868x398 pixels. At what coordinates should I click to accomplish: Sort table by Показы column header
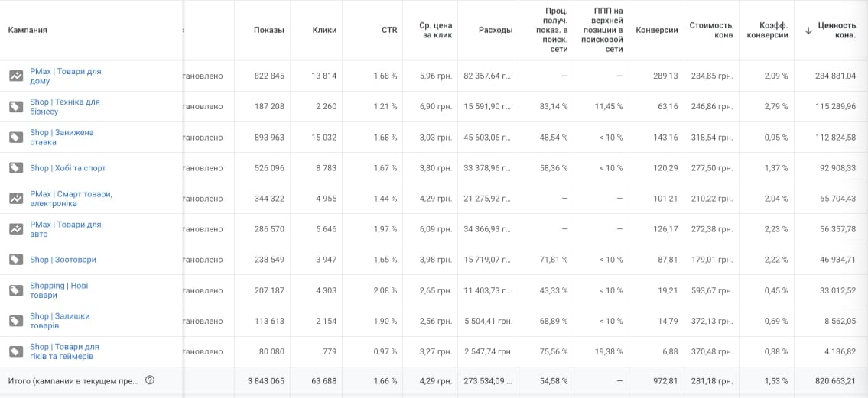[x=268, y=30]
